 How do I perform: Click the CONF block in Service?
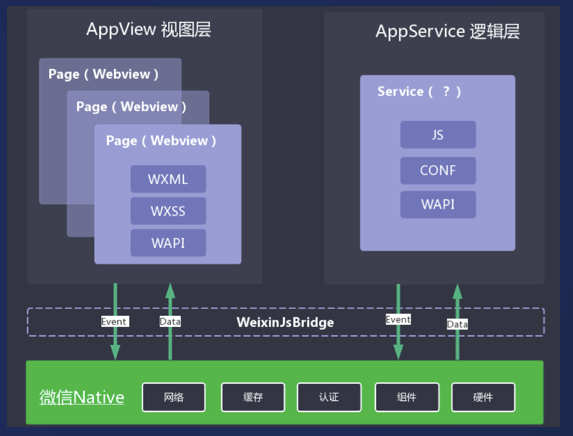tap(438, 170)
